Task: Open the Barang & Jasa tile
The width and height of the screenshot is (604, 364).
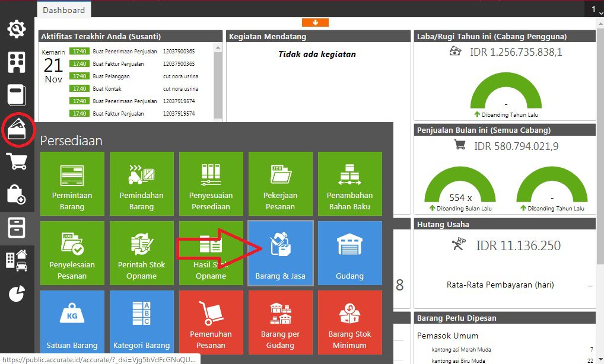Action: click(280, 253)
